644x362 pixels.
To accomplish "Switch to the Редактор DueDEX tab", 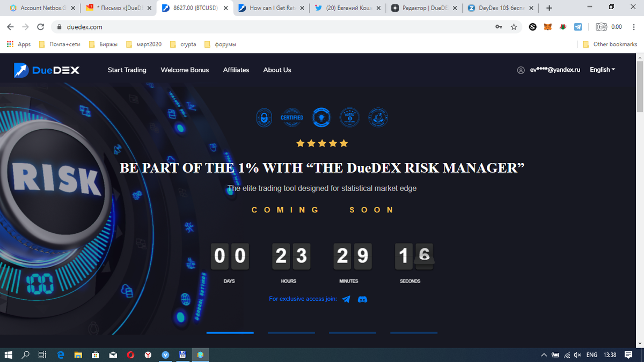I will tap(424, 8).
